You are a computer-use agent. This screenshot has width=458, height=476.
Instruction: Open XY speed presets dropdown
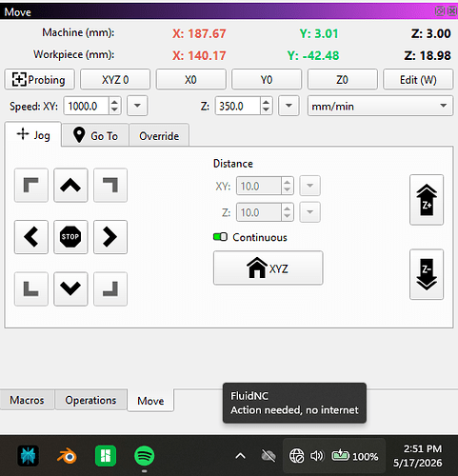[137, 106]
